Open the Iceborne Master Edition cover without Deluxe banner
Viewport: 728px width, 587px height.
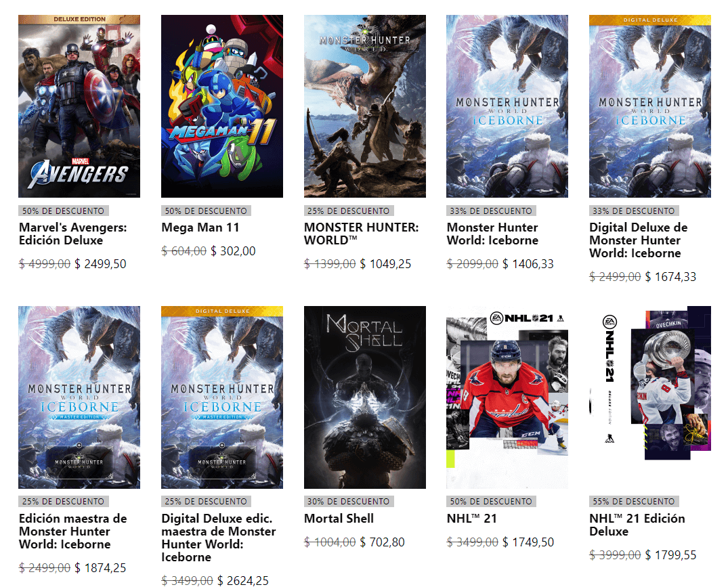(x=79, y=397)
